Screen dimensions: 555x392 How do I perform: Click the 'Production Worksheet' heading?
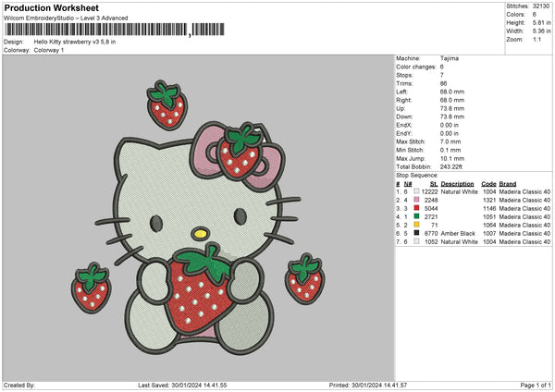click(x=51, y=7)
